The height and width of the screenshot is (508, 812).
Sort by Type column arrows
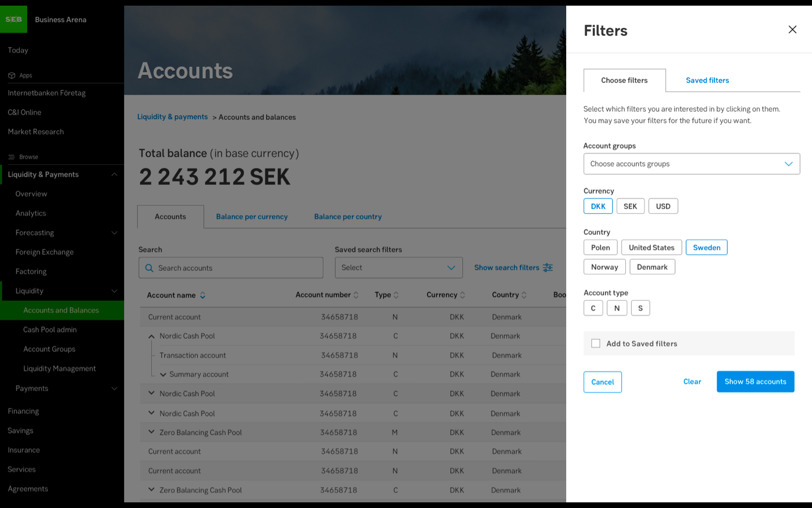396,295
